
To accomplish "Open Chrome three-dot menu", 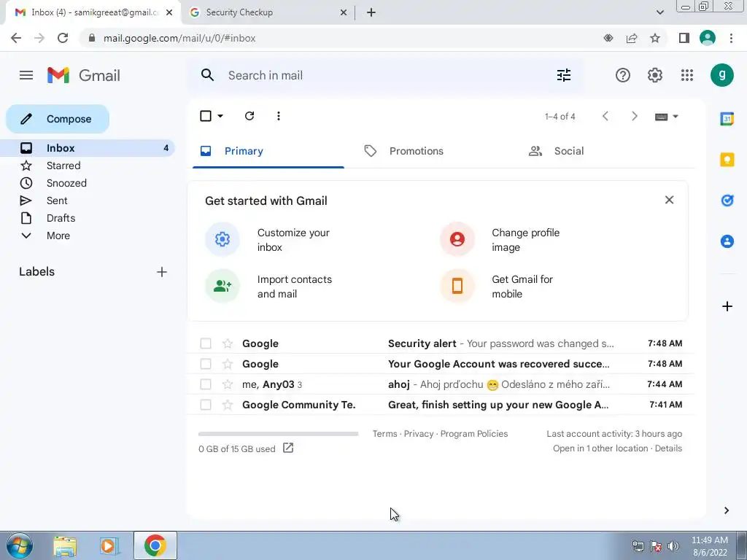I will (731, 38).
